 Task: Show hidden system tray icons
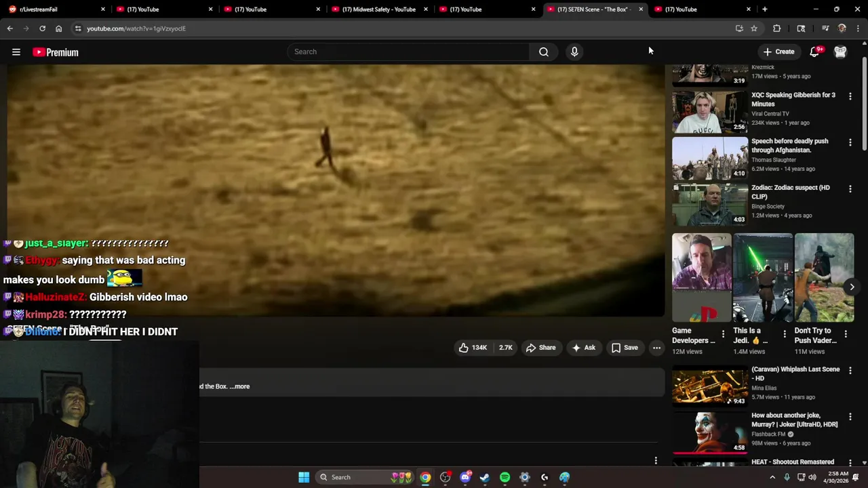pyautogui.click(x=772, y=477)
